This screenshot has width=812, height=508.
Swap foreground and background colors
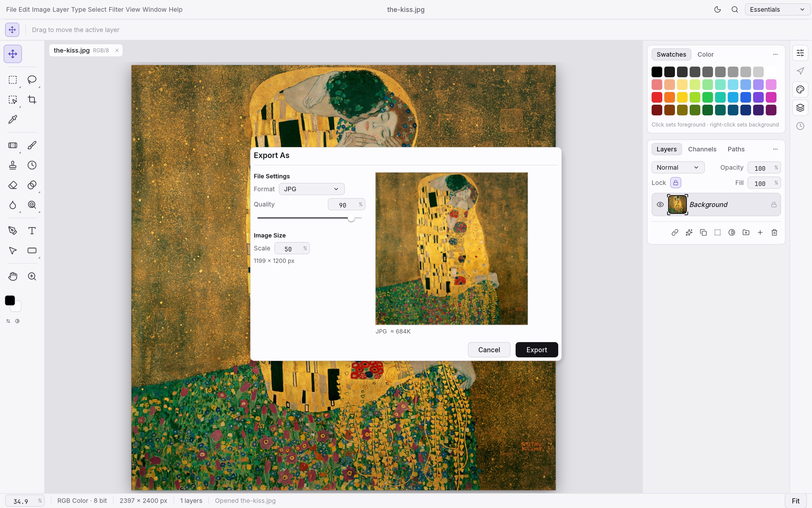[x=8, y=321]
